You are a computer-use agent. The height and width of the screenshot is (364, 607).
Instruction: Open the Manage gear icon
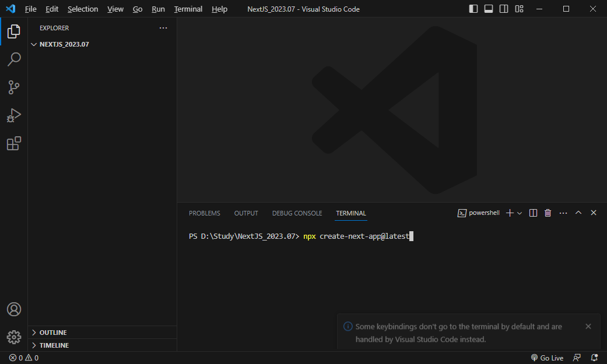14,337
